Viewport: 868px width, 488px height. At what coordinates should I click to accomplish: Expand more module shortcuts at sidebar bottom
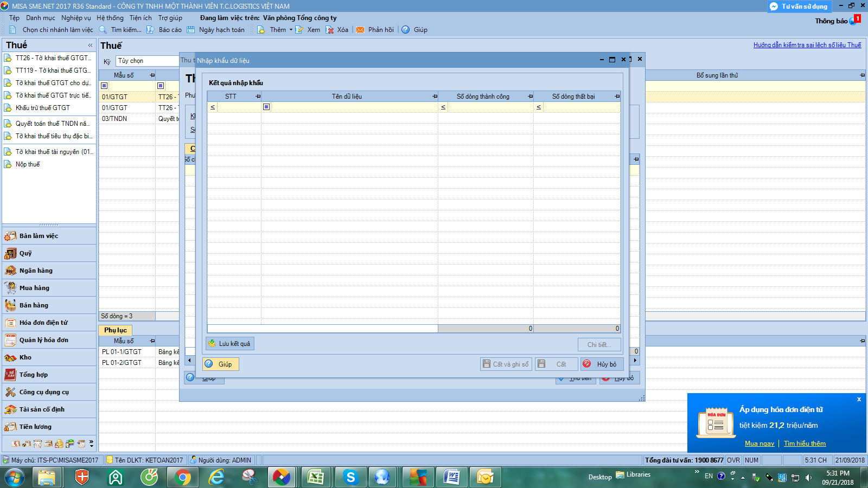[x=91, y=444]
